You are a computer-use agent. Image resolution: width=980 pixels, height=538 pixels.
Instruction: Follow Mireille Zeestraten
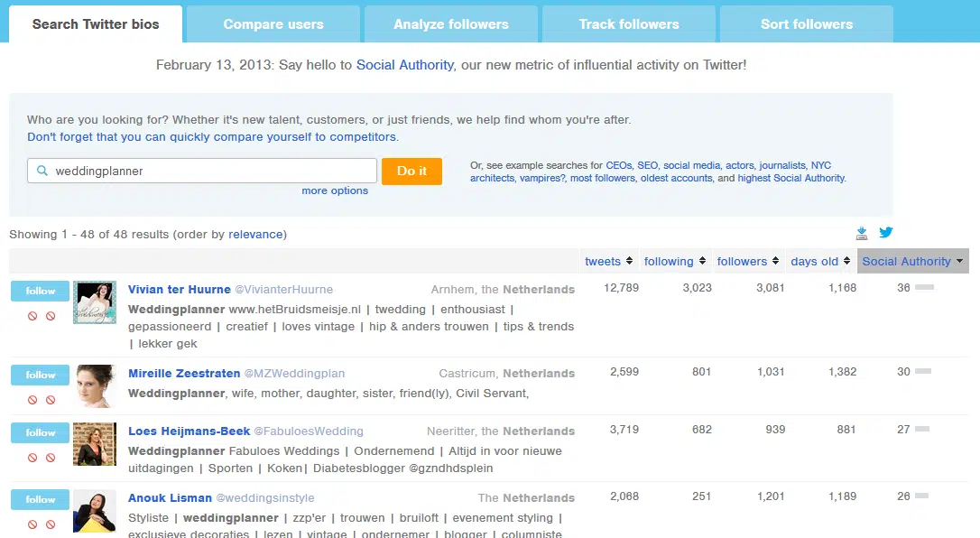point(41,375)
